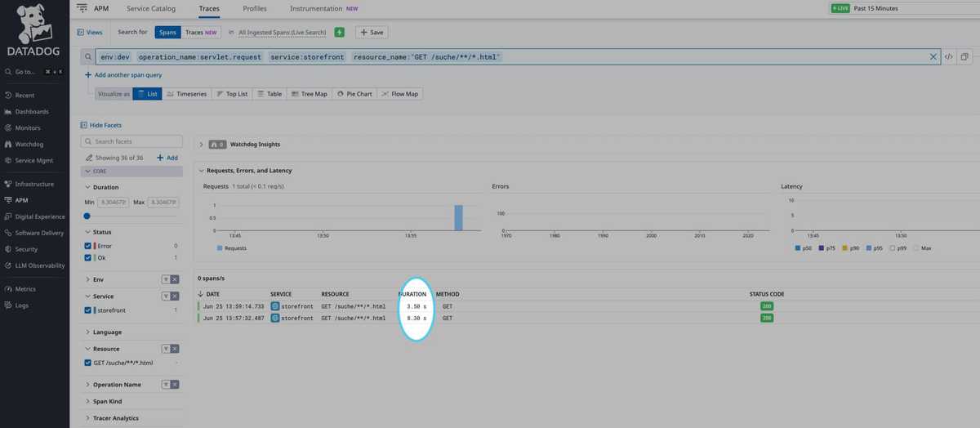Visualize as Top List

(x=232, y=94)
